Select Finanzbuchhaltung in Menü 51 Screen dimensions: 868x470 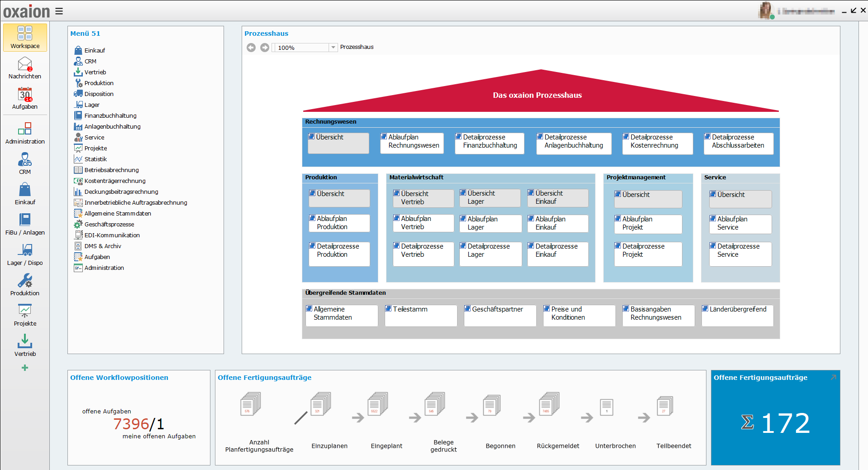click(x=110, y=116)
